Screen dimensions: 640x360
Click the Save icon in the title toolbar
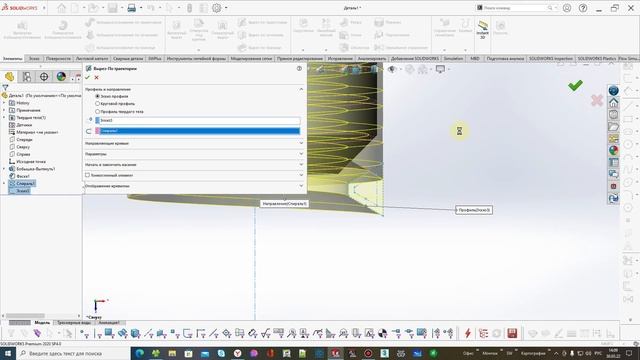click(x=113, y=8)
